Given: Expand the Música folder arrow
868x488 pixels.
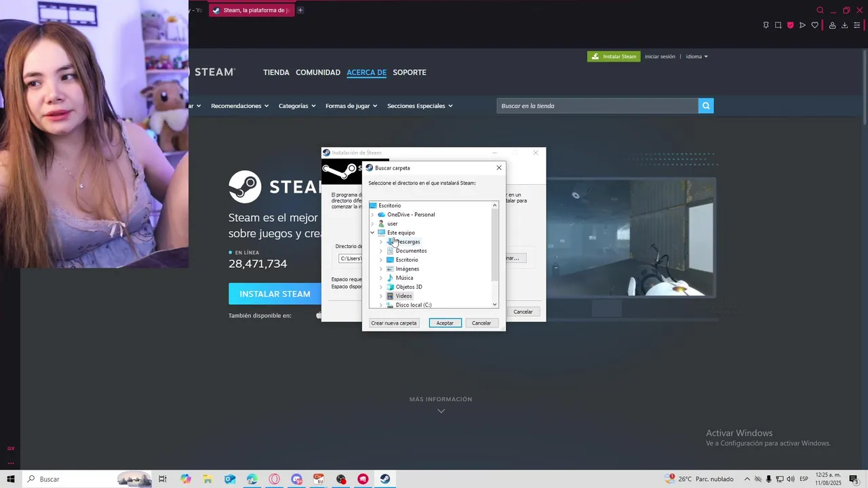Looking at the screenshot, I should [x=380, y=278].
